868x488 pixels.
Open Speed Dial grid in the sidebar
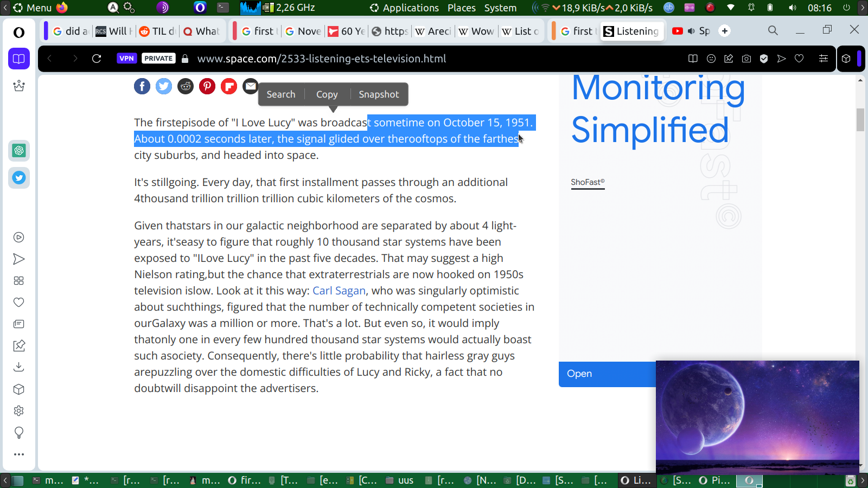tap(19, 281)
